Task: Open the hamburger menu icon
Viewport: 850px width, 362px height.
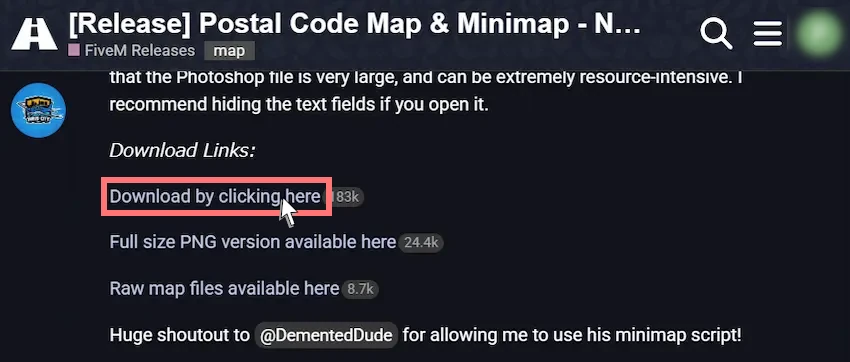Action: [768, 34]
